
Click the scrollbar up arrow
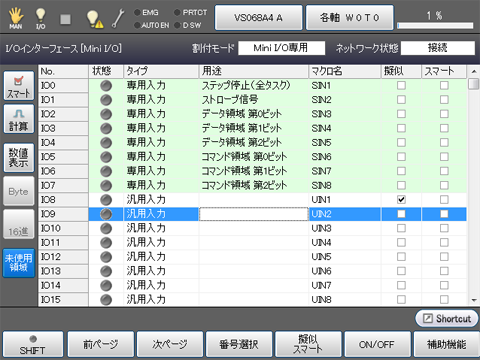tap(474, 71)
